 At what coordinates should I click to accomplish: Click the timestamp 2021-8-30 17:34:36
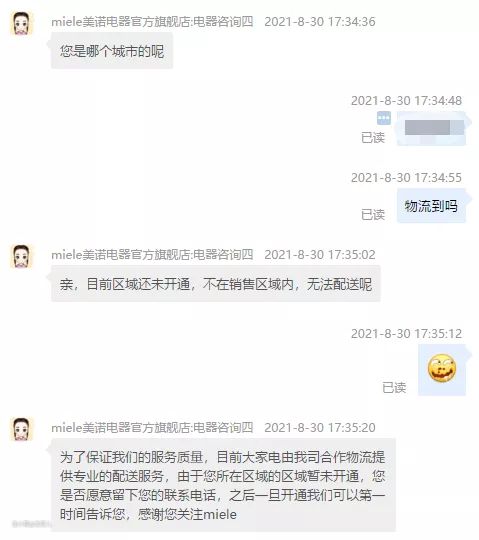pyautogui.click(x=320, y=22)
